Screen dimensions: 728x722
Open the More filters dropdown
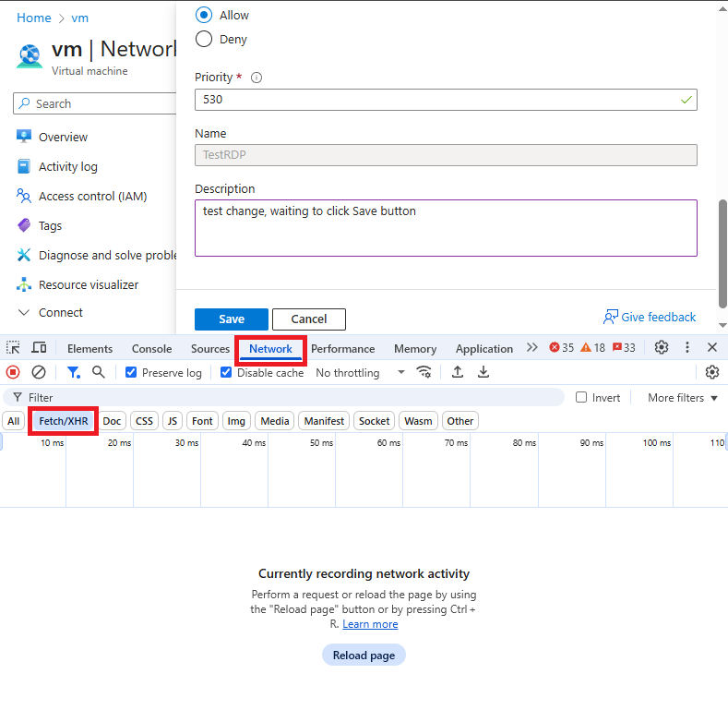[683, 398]
